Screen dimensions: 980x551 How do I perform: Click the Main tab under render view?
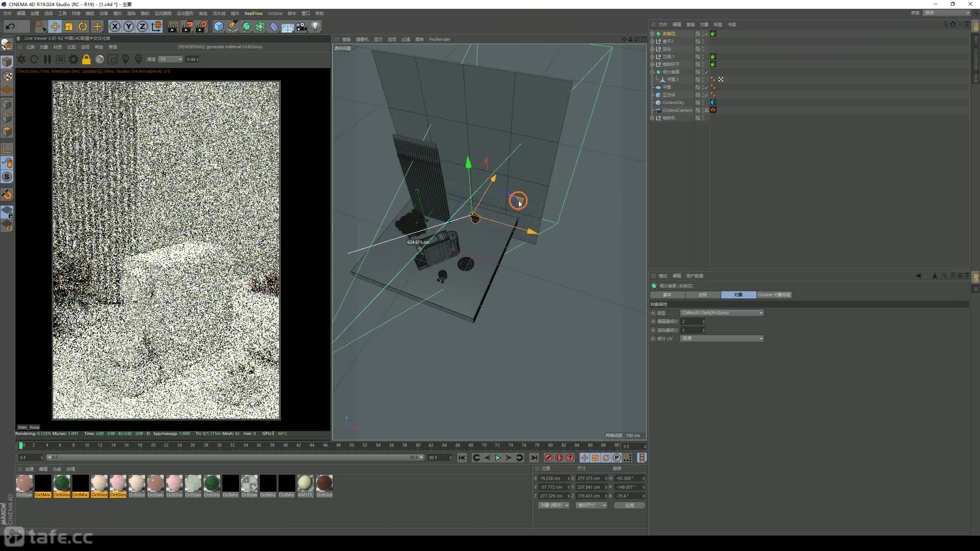(23, 427)
